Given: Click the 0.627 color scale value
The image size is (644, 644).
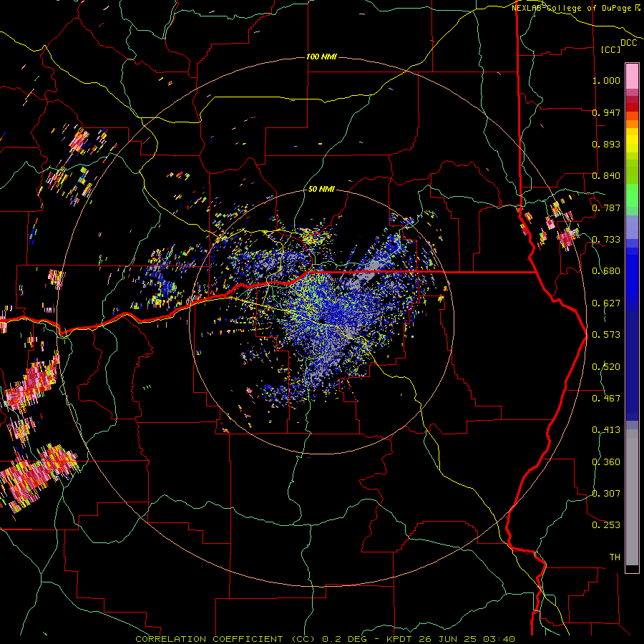Looking at the screenshot, I should [606, 303].
